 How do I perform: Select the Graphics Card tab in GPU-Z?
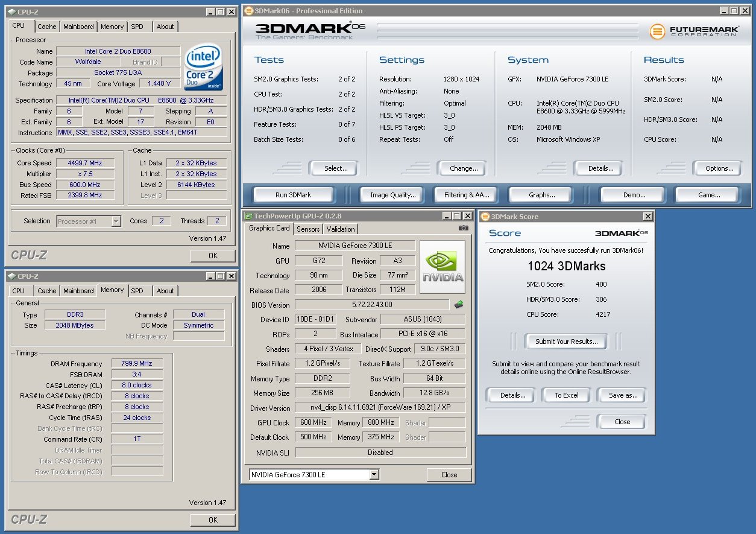click(x=269, y=228)
